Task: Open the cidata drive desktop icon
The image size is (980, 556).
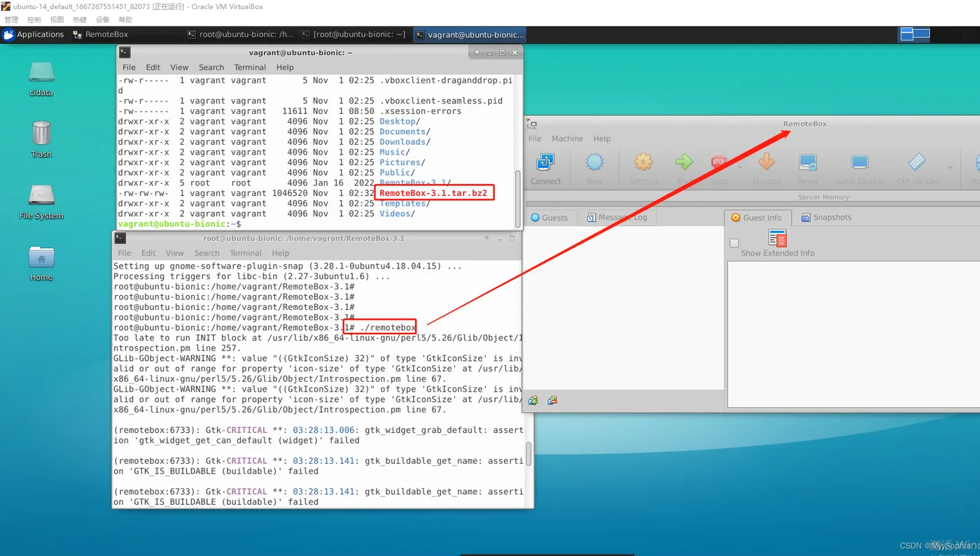Action: click(x=41, y=73)
